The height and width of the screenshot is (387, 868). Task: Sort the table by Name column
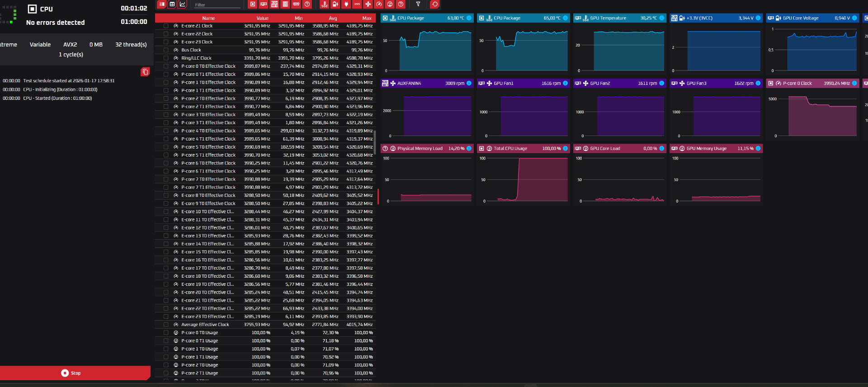[208, 18]
